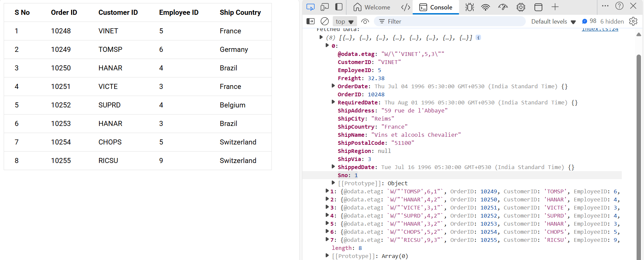Toggle the console sidebar panel
The height and width of the screenshot is (260, 644).
coord(310,22)
